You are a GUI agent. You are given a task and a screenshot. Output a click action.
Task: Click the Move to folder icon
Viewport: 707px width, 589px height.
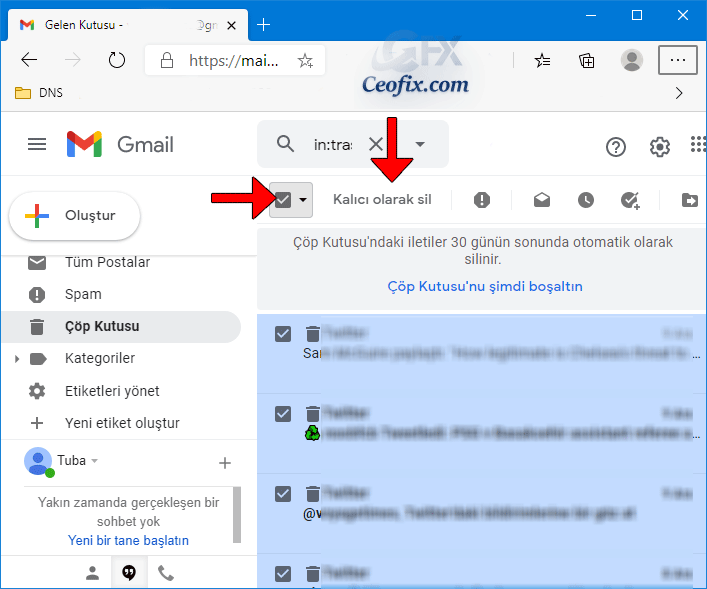pos(690,200)
